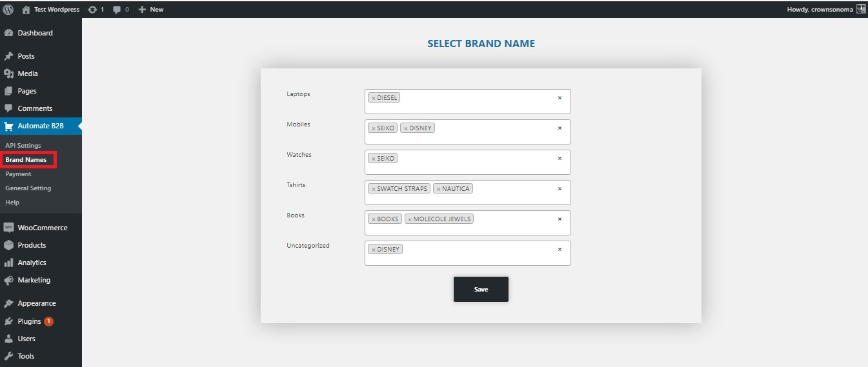The height and width of the screenshot is (367, 868).
Task: Click the Dashboard gauge icon
Action: click(x=8, y=33)
